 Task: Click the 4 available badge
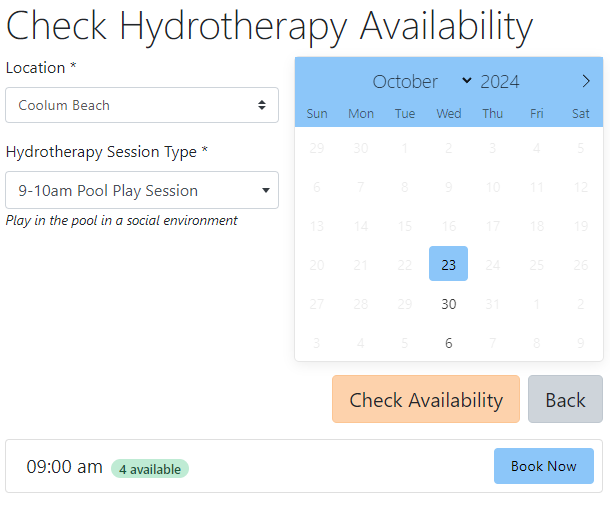(150, 468)
